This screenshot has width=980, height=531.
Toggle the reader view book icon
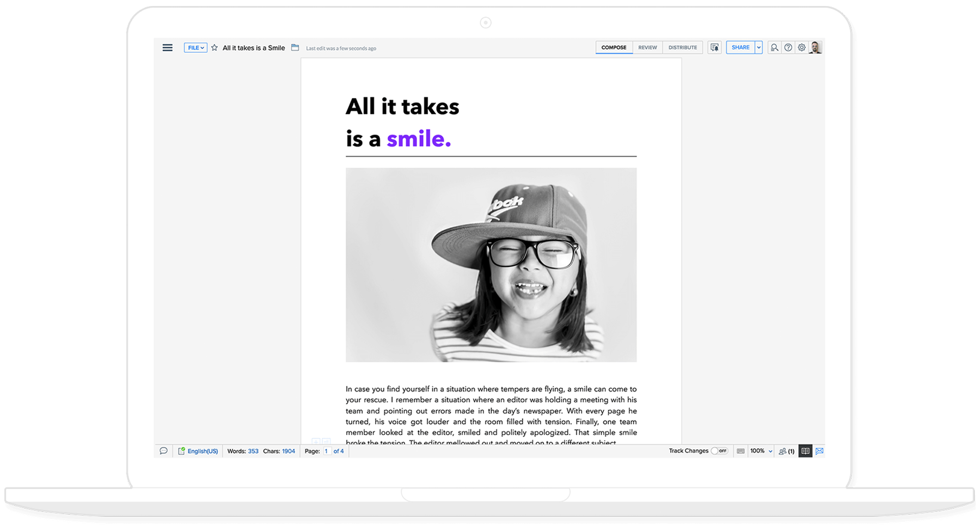click(x=805, y=451)
